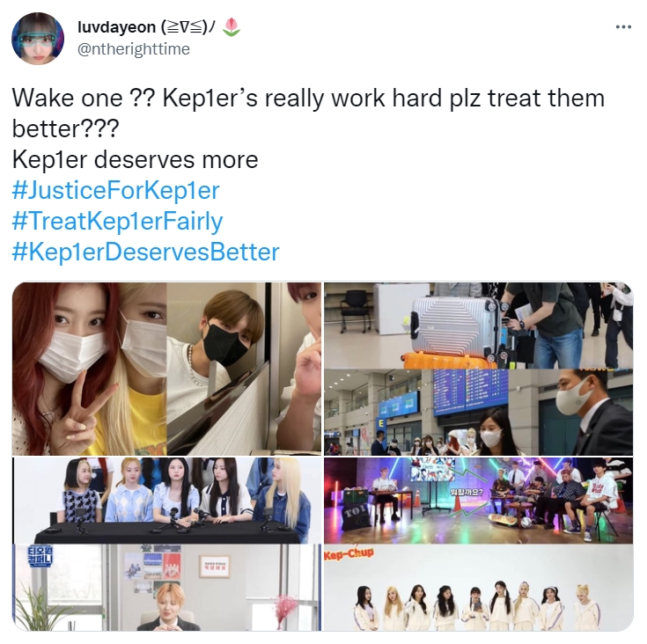View the orange-haired office desk image

(166, 588)
